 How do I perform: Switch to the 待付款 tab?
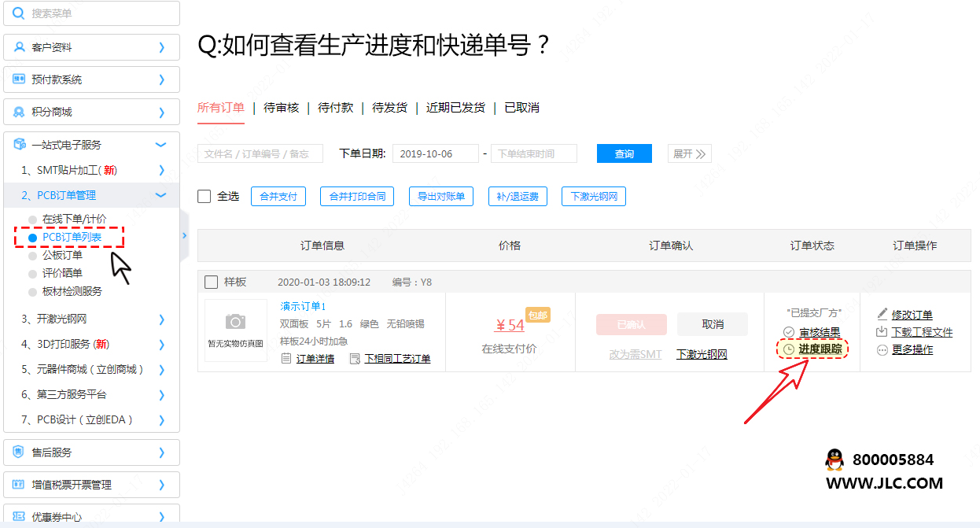pos(336,108)
